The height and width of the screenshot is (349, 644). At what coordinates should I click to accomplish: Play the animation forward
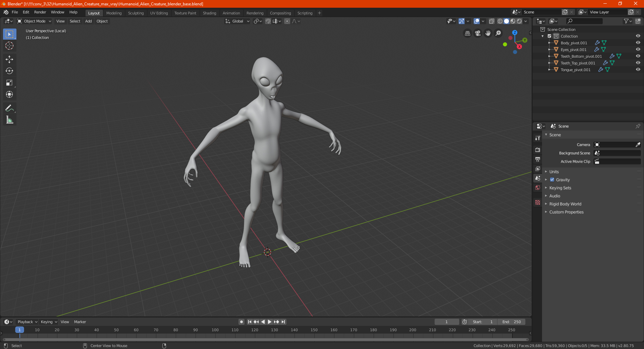pyautogui.click(x=270, y=322)
